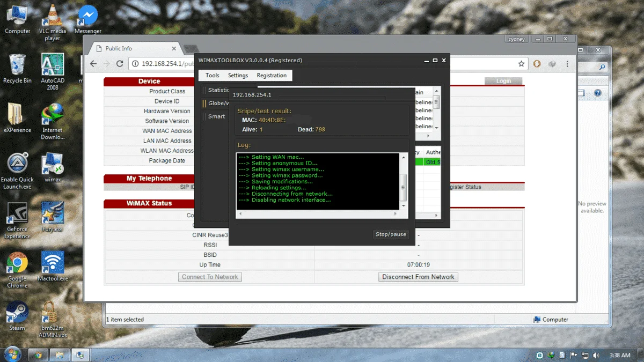Open the eXPerience folder icon
This screenshot has width=644, height=362.
[17, 117]
